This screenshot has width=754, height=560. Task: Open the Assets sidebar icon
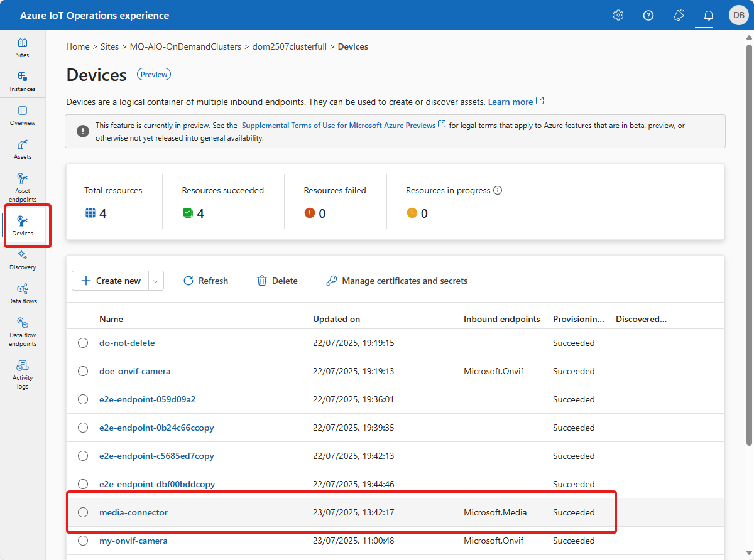(x=23, y=149)
